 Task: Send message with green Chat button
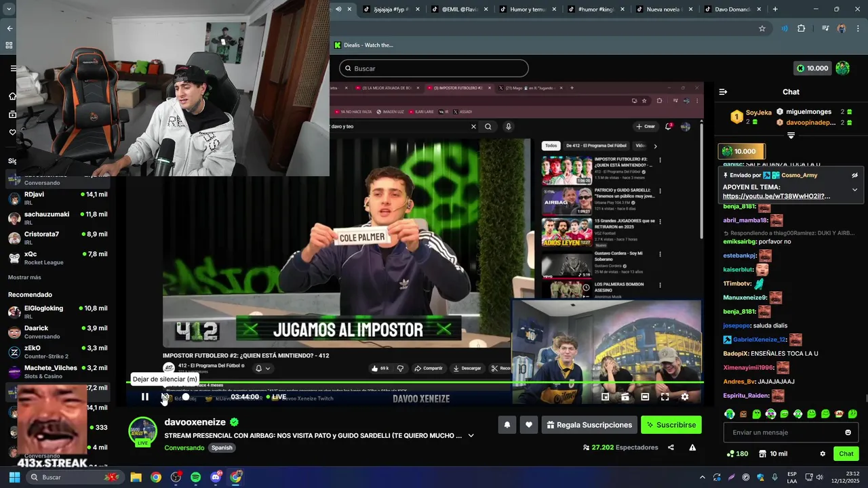846,454
